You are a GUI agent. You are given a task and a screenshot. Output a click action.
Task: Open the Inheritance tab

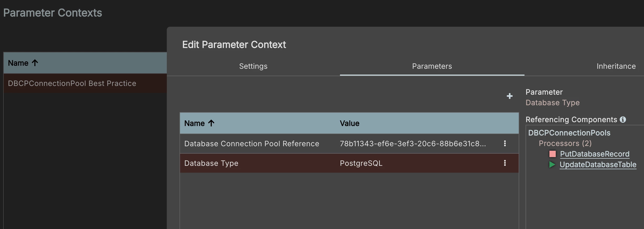click(x=616, y=66)
